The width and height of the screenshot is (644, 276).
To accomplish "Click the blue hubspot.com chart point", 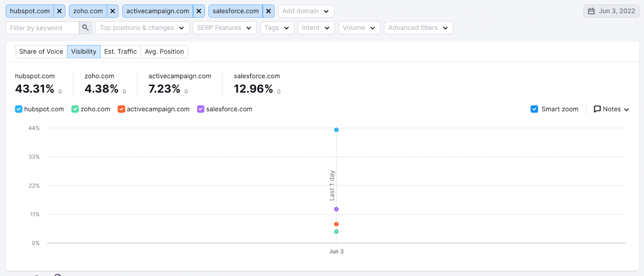I will click(336, 130).
